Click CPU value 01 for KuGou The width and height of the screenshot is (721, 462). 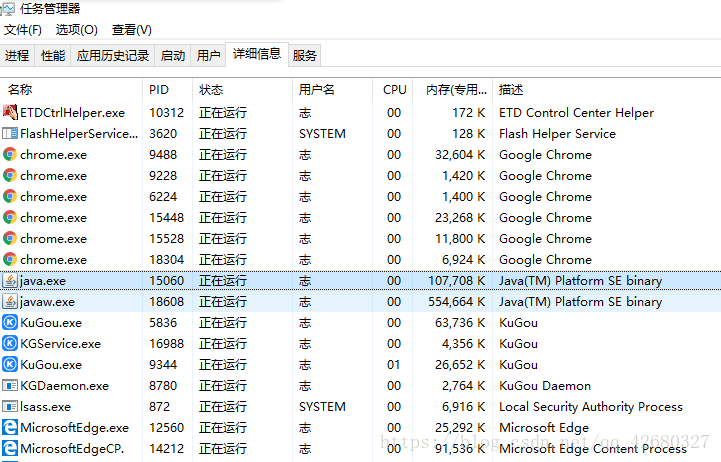[394, 365]
